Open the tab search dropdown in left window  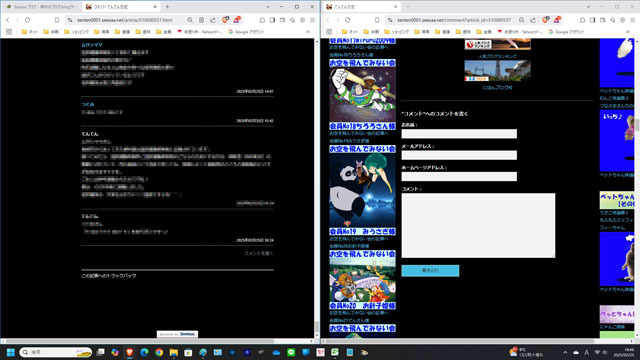tap(268, 7)
